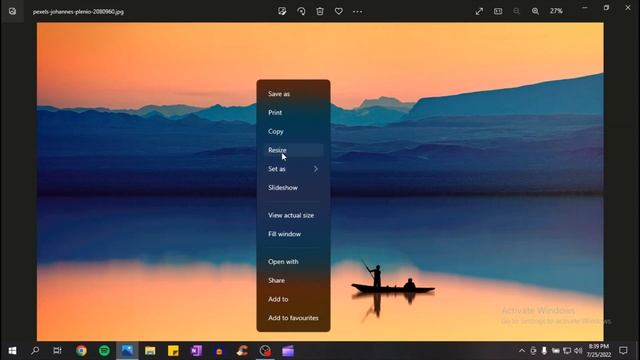Image resolution: width=640 pixels, height=360 pixels.
Task: Choose Add to in the context menu
Action: (293, 300)
